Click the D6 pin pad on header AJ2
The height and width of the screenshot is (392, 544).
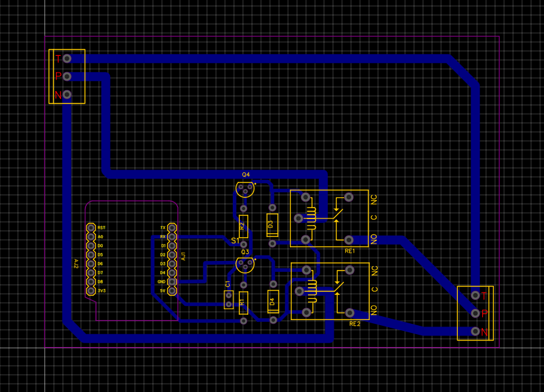click(91, 263)
